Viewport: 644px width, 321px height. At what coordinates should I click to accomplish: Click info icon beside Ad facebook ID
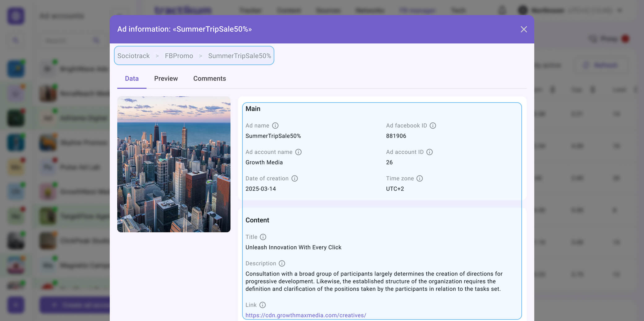[433, 125]
